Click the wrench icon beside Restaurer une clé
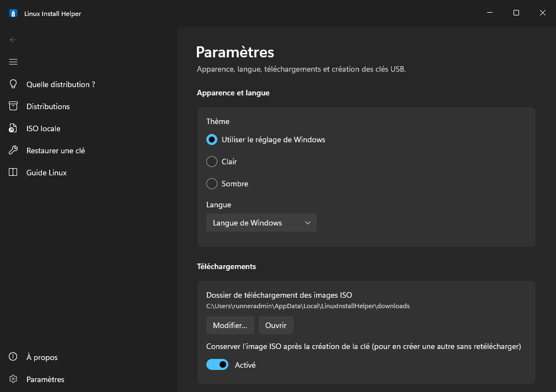The image size is (556, 392). [13, 151]
